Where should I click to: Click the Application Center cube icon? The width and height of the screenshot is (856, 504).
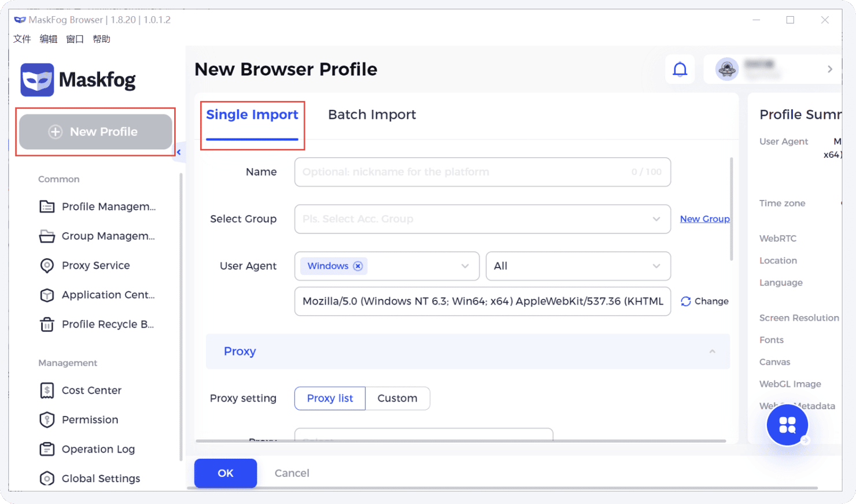click(x=47, y=295)
